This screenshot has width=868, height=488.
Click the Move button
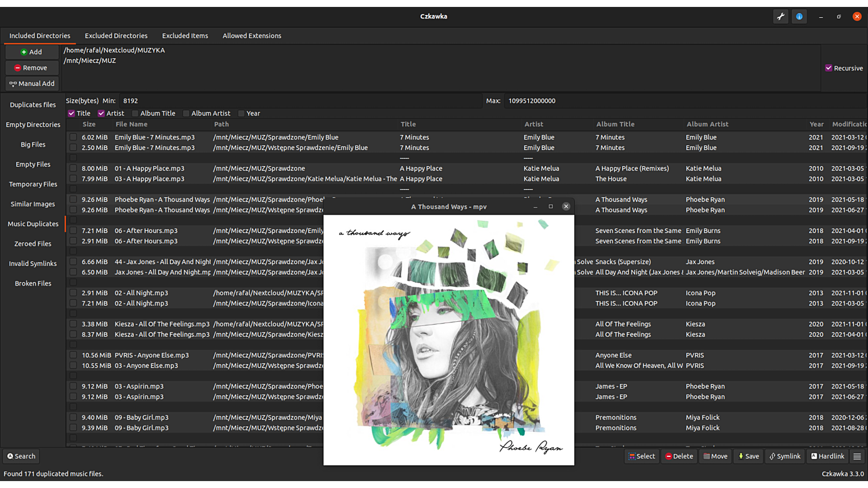pyautogui.click(x=716, y=456)
